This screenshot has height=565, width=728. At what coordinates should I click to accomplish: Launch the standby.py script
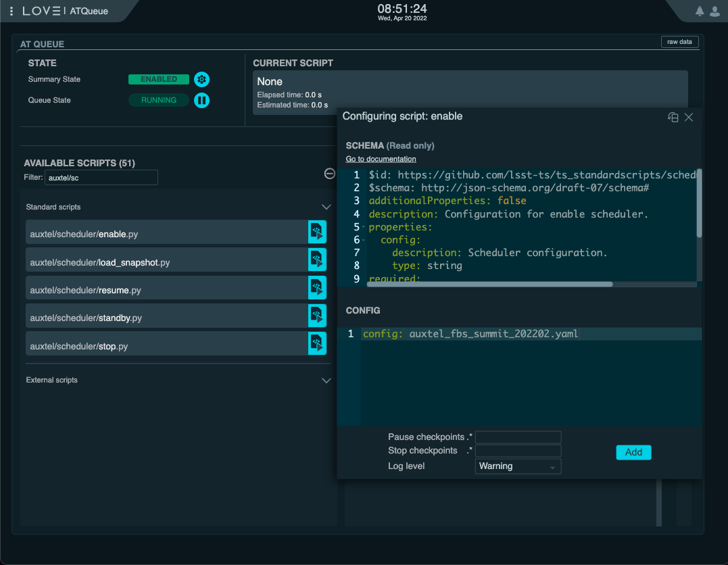317,315
